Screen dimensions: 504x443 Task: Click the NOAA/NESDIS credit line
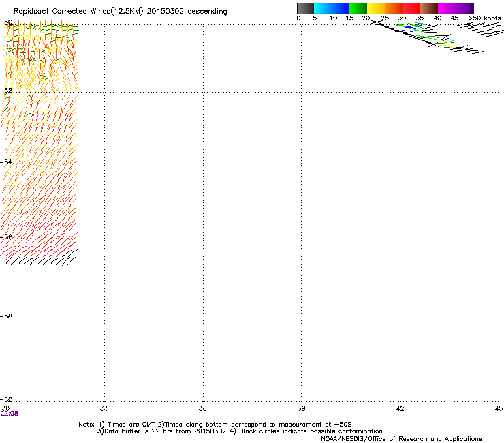[401, 439]
